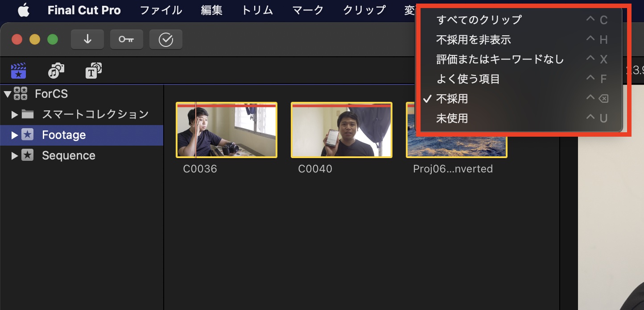Click the import media down-arrow button
644x310 pixels.
pos(87,39)
